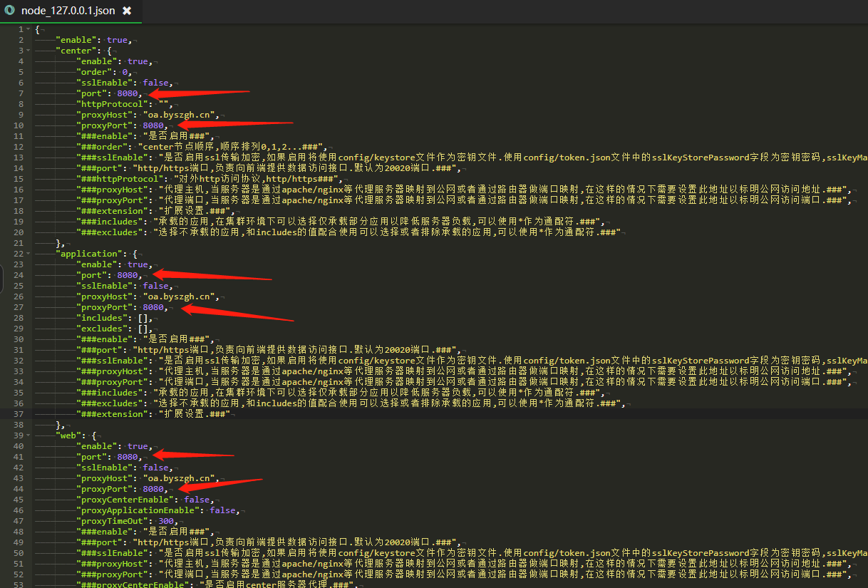Click the 8080 port value on line 7

tap(128, 93)
